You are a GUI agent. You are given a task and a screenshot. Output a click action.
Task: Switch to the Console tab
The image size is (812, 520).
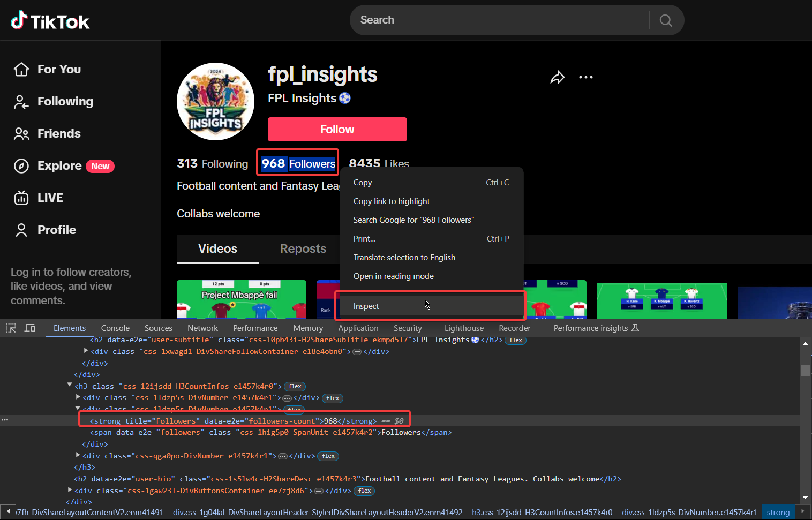tap(115, 328)
